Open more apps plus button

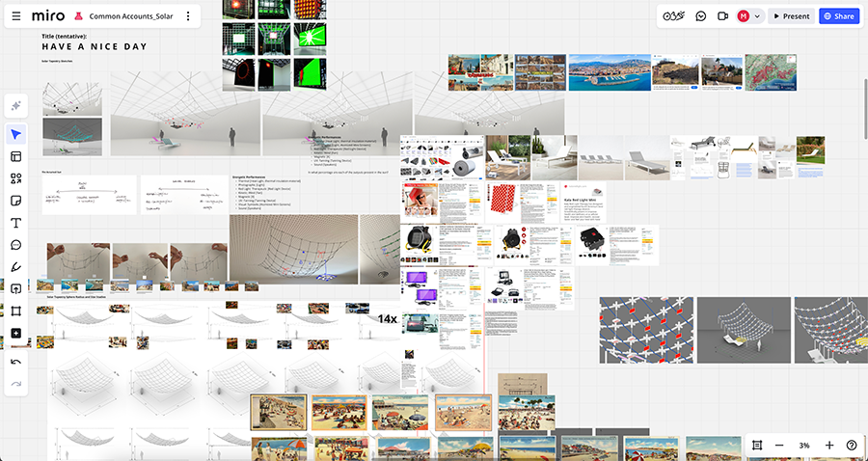tap(16, 334)
